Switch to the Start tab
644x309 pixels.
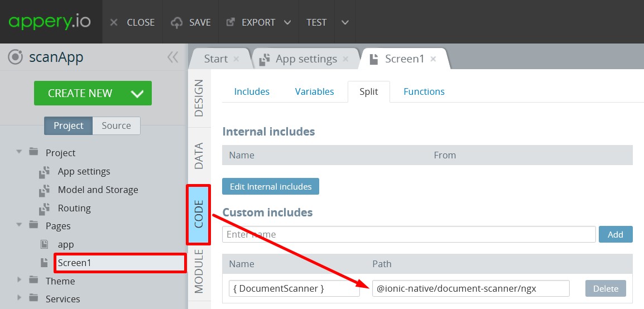pyautogui.click(x=215, y=59)
